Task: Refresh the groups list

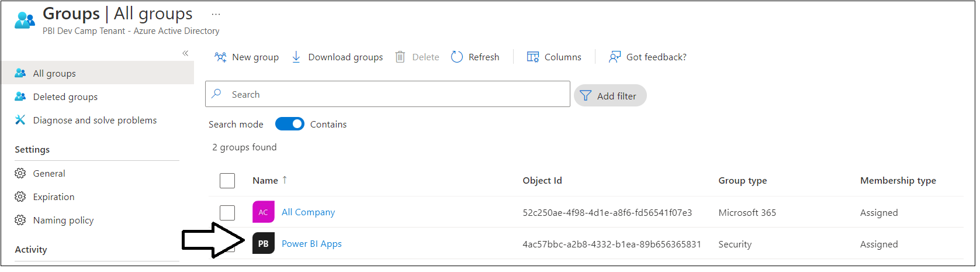Action: pos(475,57)
